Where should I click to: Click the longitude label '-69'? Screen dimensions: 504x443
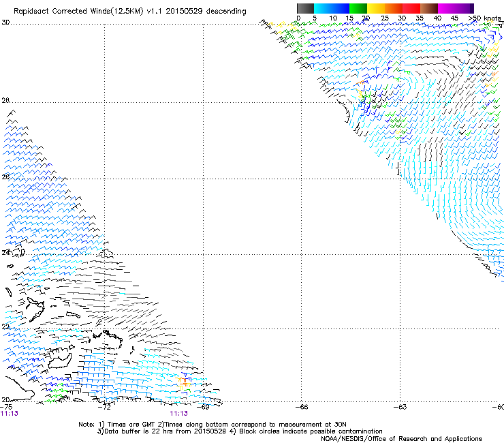(x=203, y=407)
